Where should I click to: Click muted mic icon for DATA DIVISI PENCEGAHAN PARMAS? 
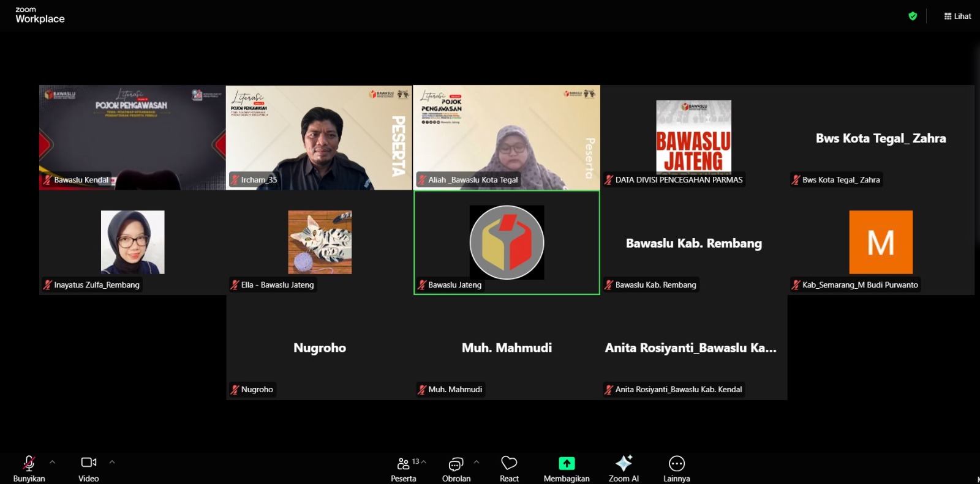[x=609, y=180]
